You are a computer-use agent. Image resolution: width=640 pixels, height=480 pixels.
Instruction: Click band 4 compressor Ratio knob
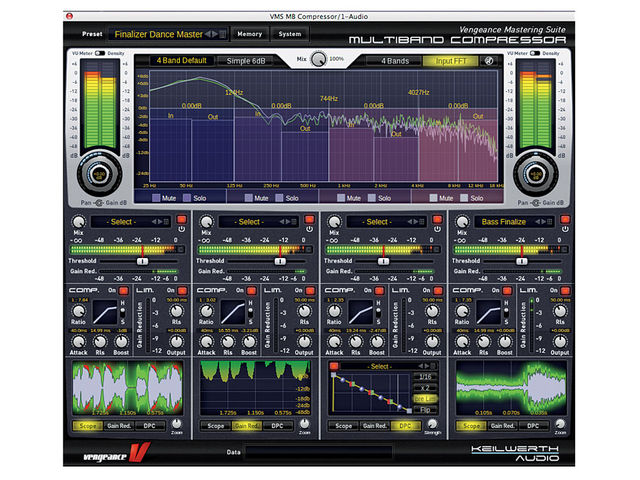(462, 311)
